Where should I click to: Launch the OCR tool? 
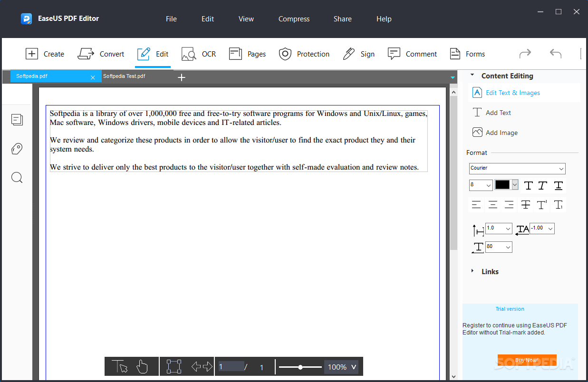click(199, 54)
